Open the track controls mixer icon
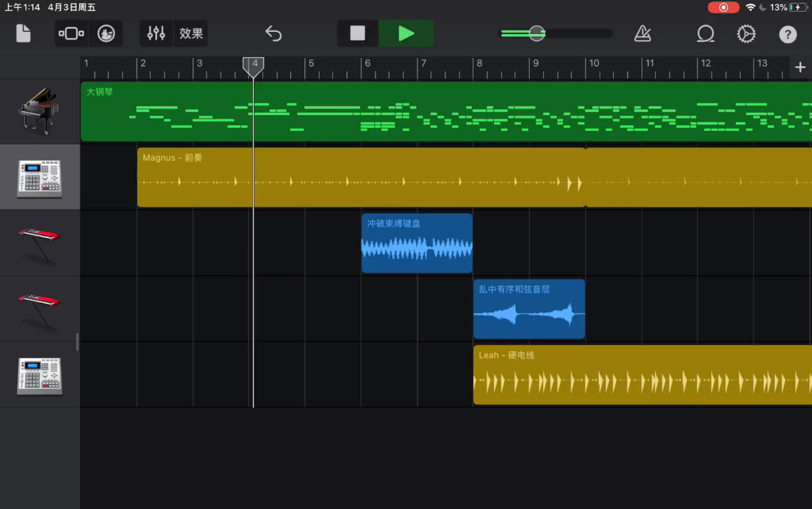812x509 pixels. tap(156, 34)
